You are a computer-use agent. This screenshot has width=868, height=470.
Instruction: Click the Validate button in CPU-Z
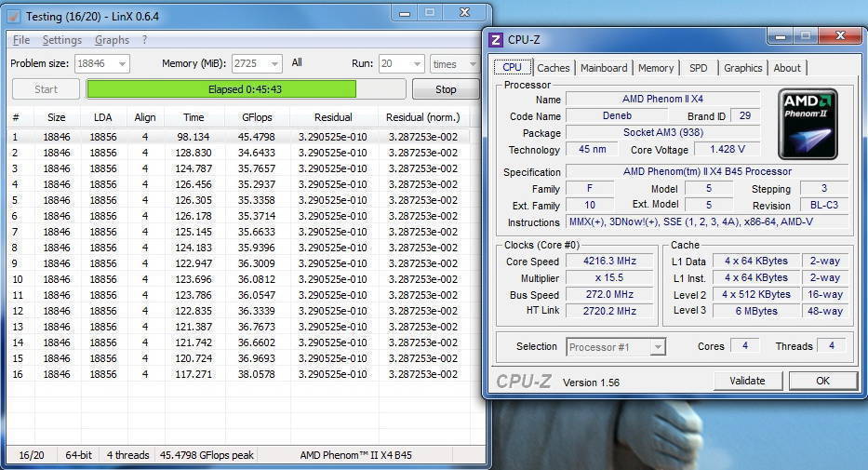(x=747, y=381)
